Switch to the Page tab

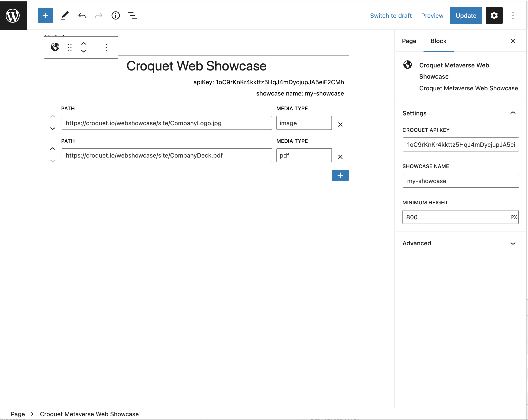coord(409,41)
